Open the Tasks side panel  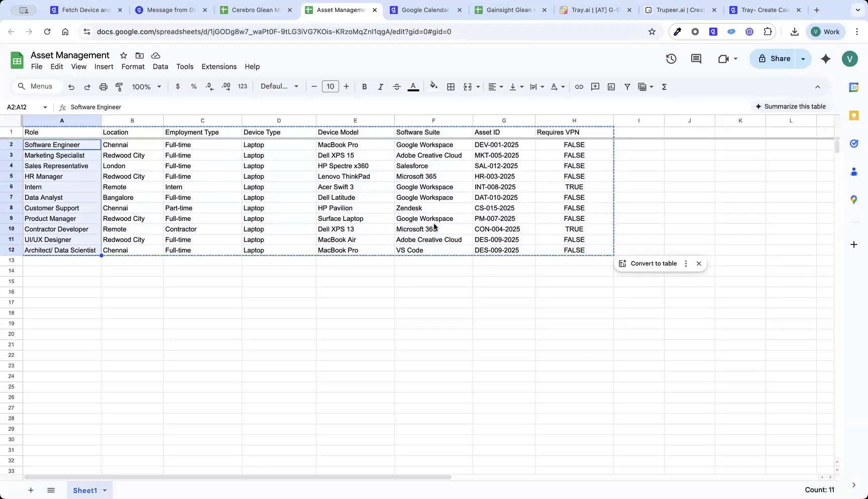click(853, 144)
